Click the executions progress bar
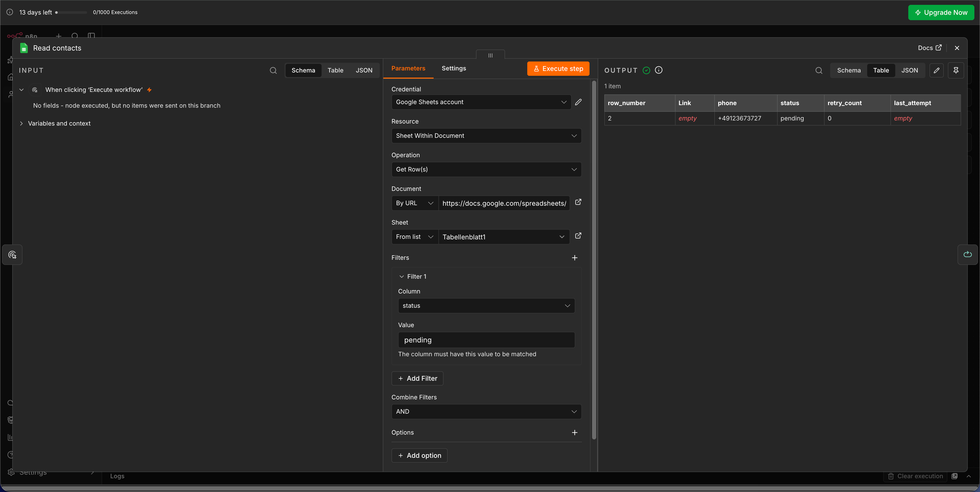The width and height of the screenshot is (980, 492). coord(71,12)
